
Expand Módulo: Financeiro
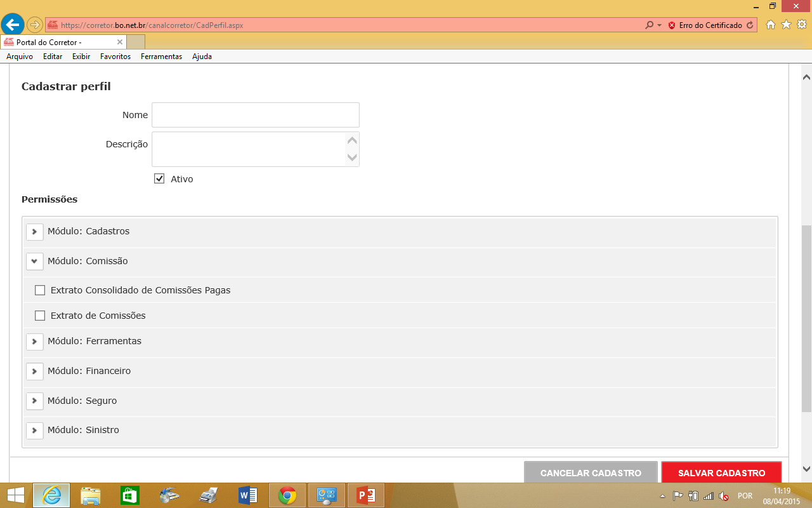point(34,371)
